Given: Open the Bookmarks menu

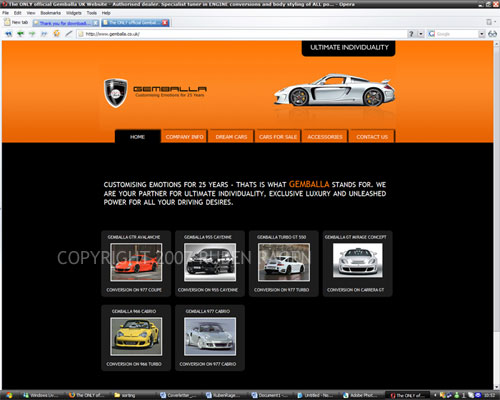Looking at the screenshot, I should pyautogui.click(x=51, y=13).
